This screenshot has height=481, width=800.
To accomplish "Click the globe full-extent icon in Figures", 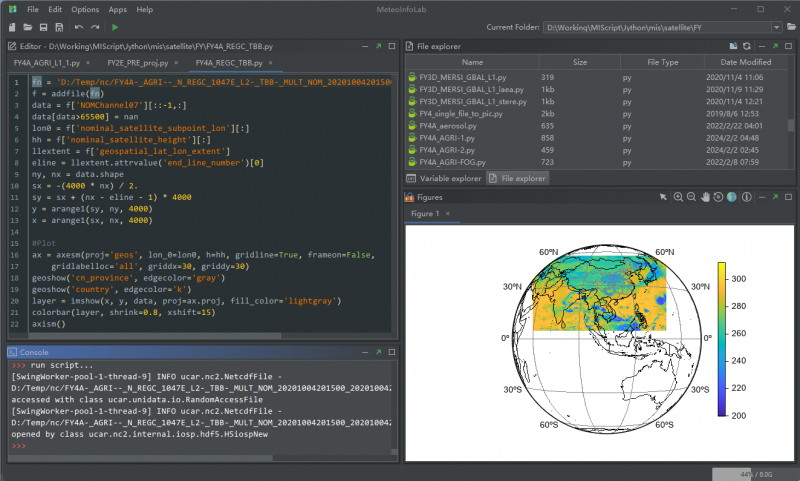I will point(731,197).
